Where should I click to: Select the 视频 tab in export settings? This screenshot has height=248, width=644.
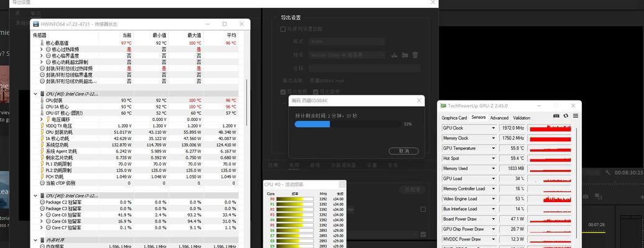click(294, 166)
